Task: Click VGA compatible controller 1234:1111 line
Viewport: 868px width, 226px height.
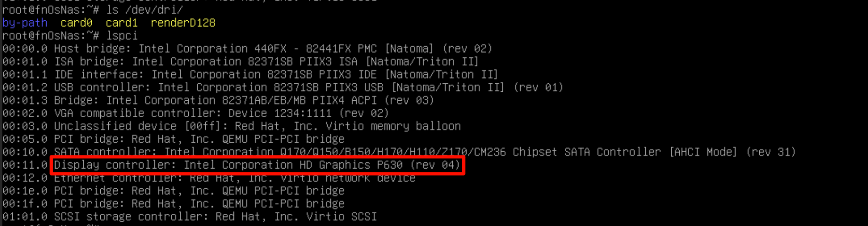Action: click(x=196, y=113)
